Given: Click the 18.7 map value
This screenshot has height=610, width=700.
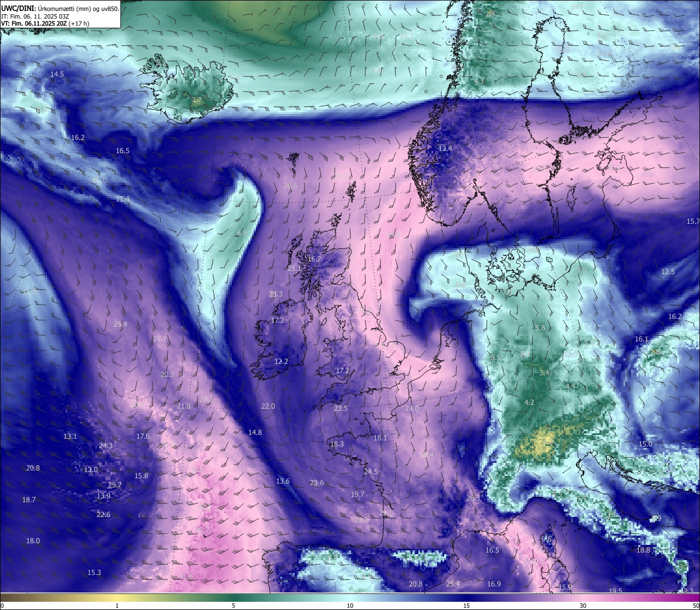Looking at the screenshot, I should click(29, 500).
